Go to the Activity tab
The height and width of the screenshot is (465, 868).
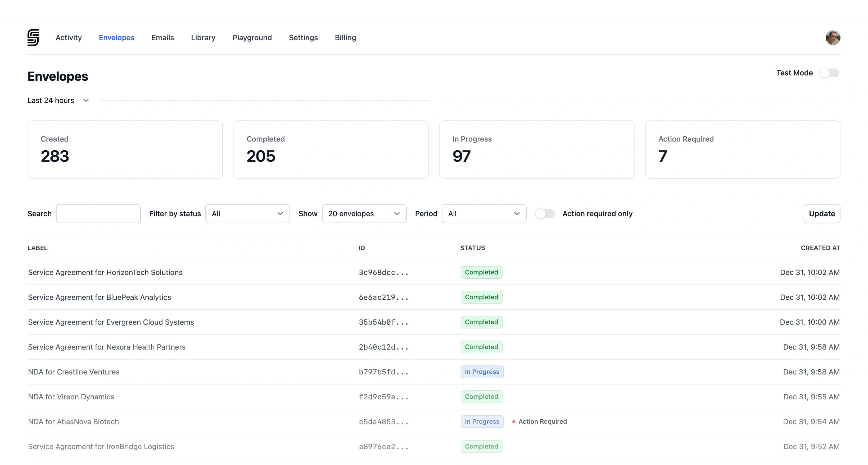69,37
